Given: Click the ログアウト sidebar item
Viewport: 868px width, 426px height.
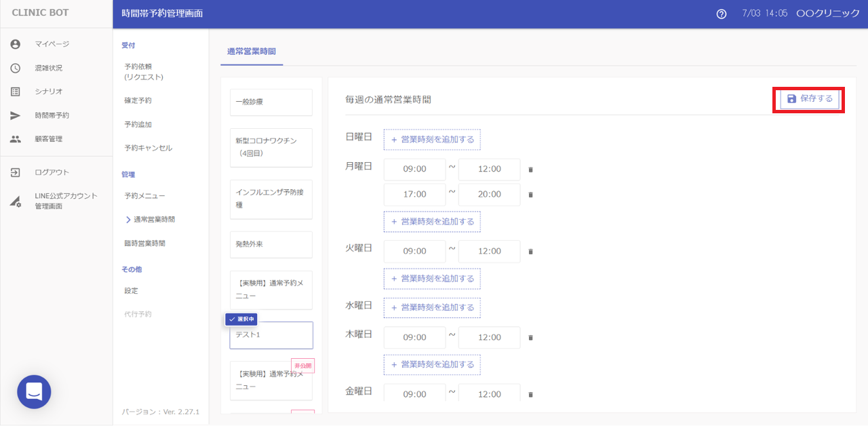Looking at the screenshot, I should pyautogui.click(x=52, y=172).
